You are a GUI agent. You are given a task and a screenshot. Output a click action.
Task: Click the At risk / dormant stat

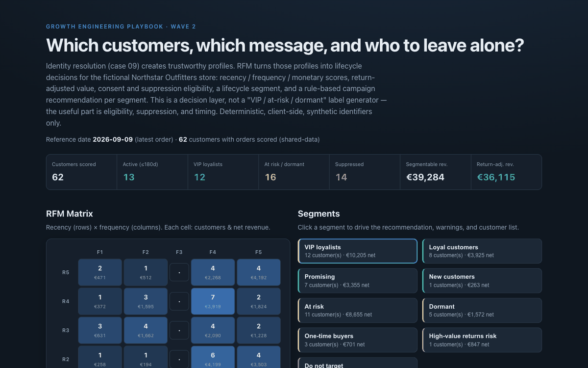[x=294, y=172]
